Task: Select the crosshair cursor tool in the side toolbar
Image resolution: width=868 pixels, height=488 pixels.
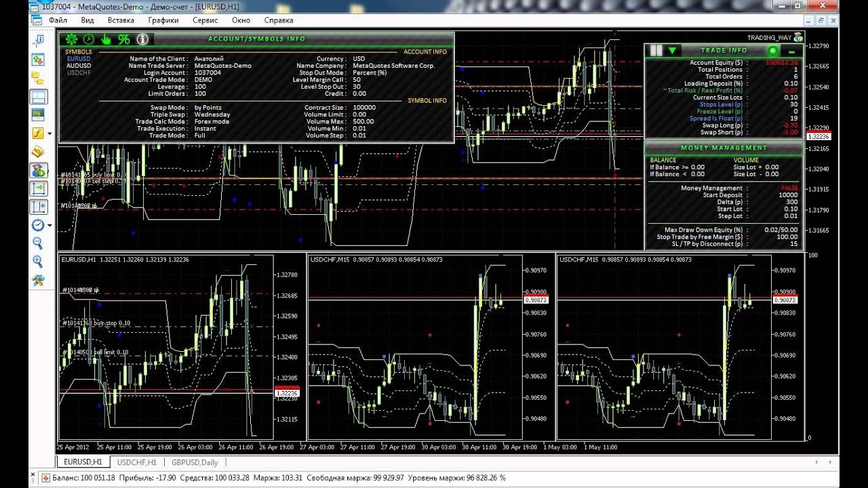Action: pyautogui.click(x=39, y=41)
